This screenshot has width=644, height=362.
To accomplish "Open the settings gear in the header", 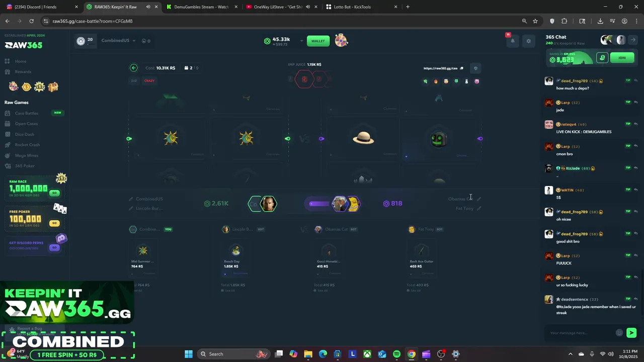I will (528, 41).
